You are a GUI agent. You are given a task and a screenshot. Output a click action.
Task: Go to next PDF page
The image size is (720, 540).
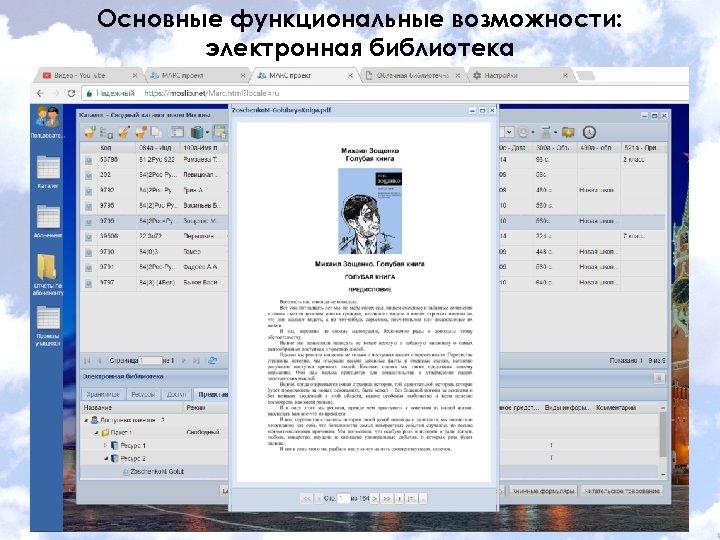pyautogui.click(x=375, y=498)
